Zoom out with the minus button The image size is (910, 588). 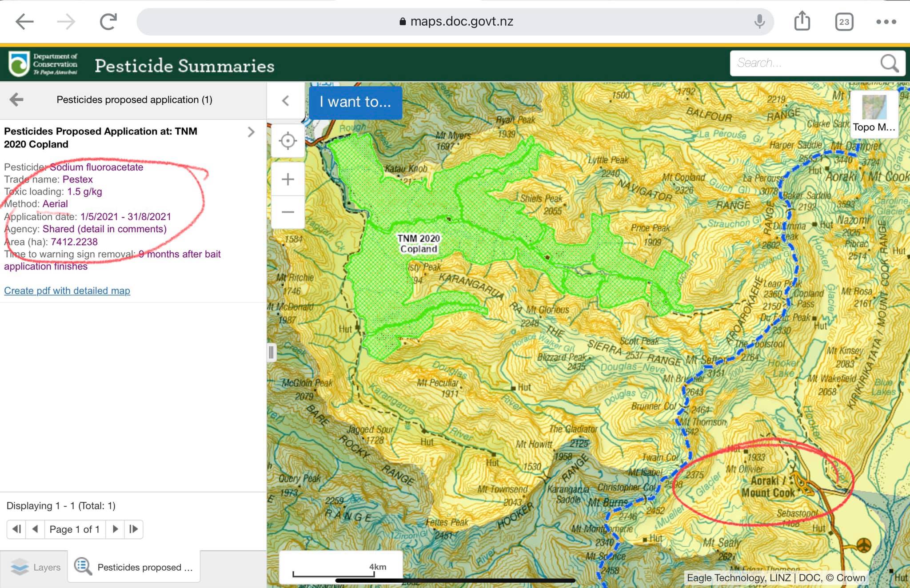click(x=288, y=212)
